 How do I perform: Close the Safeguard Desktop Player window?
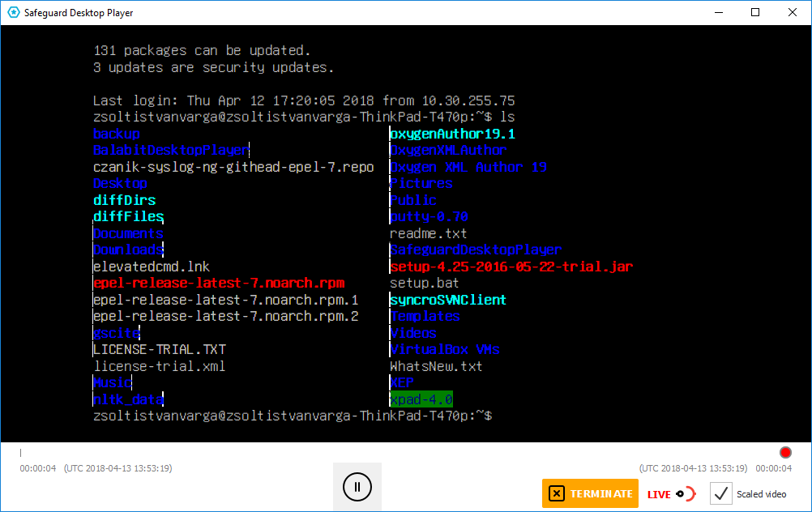click(793, 12)
